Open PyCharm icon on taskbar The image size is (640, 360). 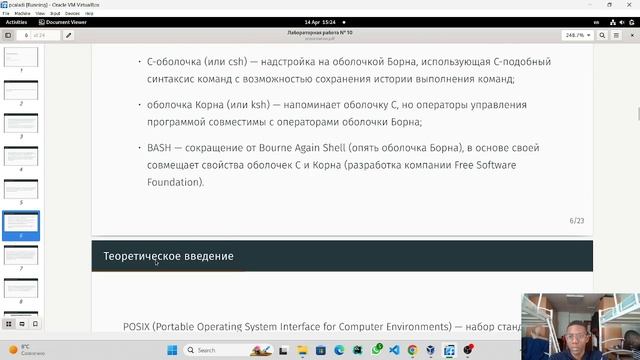tap(358, 350)
